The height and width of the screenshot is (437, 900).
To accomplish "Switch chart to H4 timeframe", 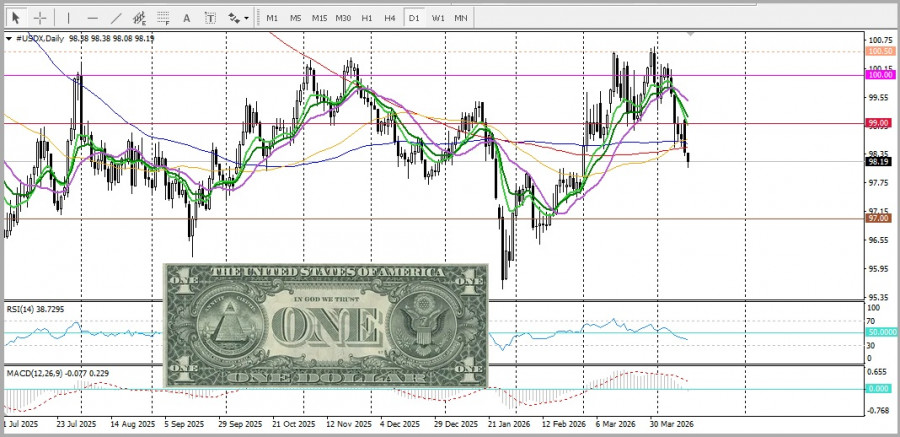I will pyautogui.click(x=390, y=18).
